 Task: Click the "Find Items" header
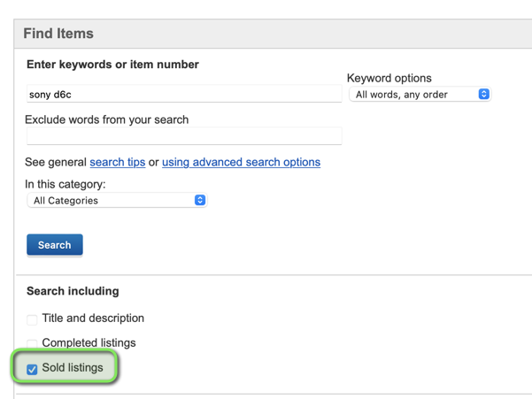[x=58, y=34]
